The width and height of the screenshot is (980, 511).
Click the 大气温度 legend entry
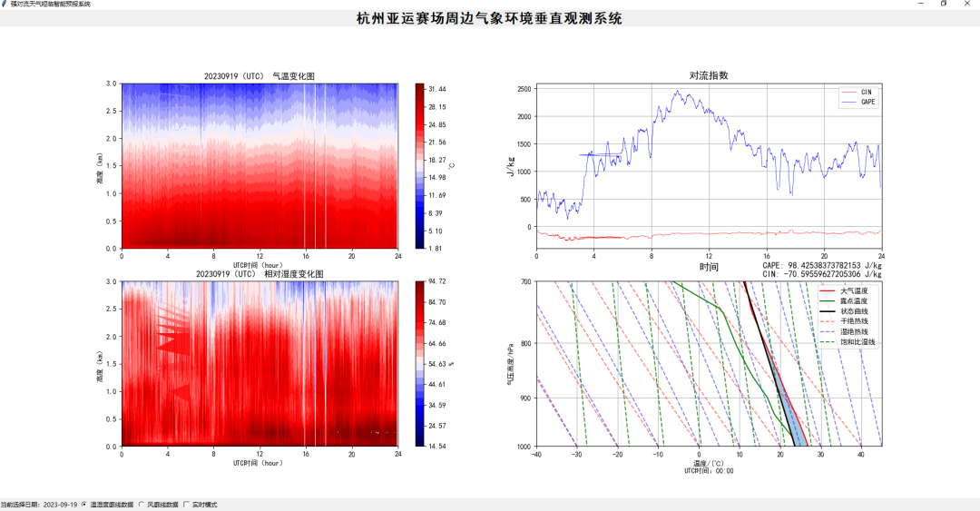(845, 290)
